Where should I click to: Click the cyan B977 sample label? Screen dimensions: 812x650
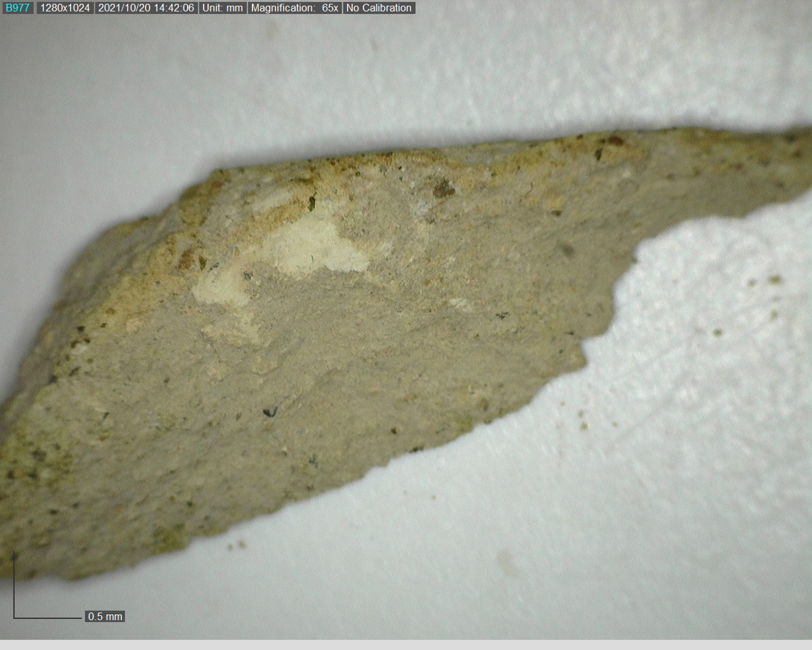tap(18, 8)
